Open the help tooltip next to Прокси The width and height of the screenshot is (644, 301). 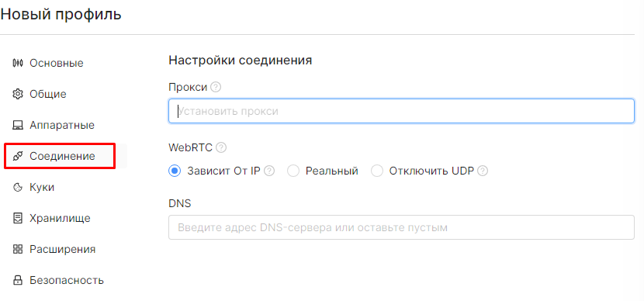tap(216, 87)
